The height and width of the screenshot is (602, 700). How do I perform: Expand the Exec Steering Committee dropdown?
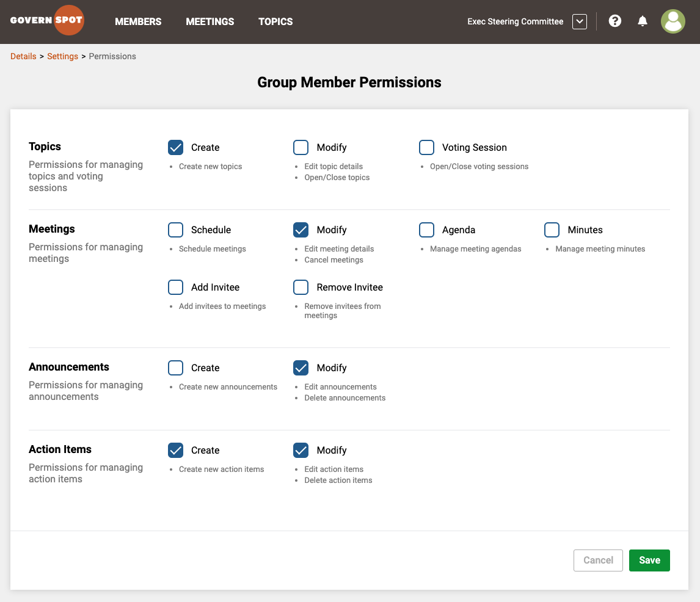click(x=579, y=21)
